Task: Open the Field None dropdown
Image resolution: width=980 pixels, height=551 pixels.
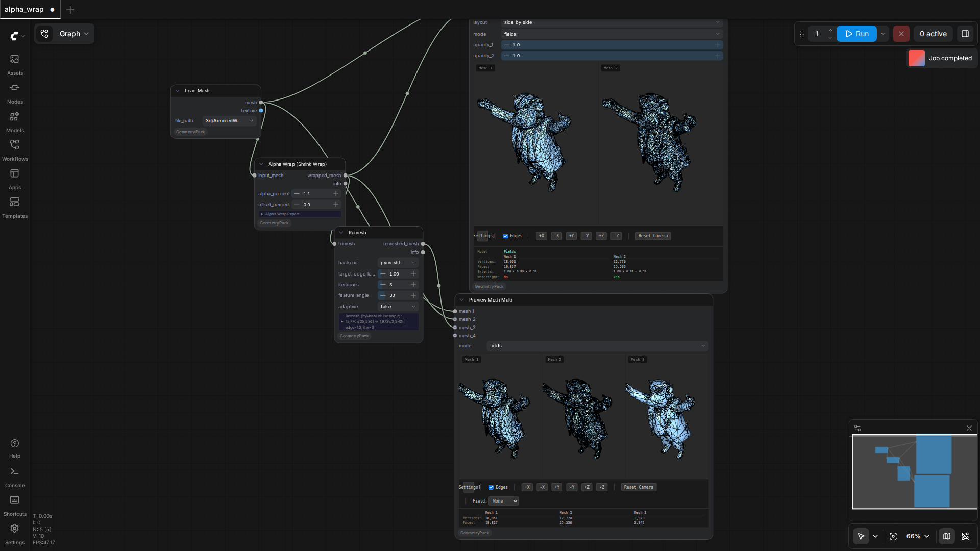Action: tap(503, 501)
